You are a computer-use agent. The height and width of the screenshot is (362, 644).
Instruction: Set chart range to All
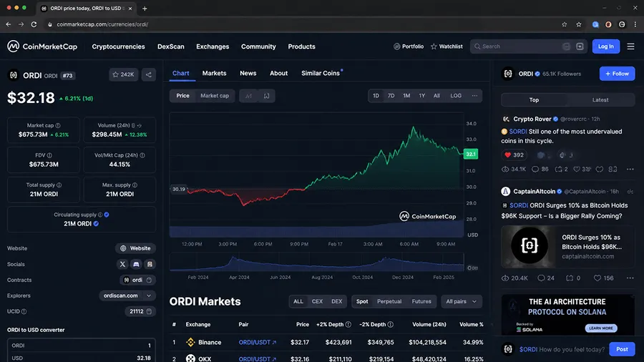coord(436,96)
